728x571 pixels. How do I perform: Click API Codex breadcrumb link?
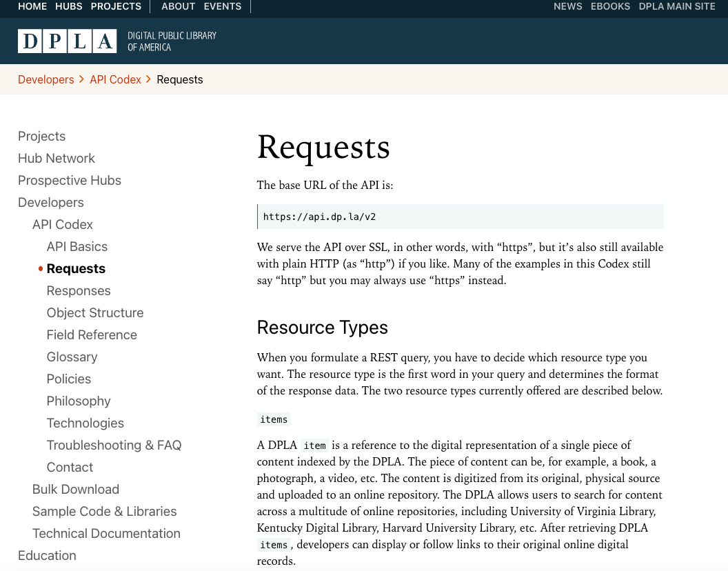[116, 79]
